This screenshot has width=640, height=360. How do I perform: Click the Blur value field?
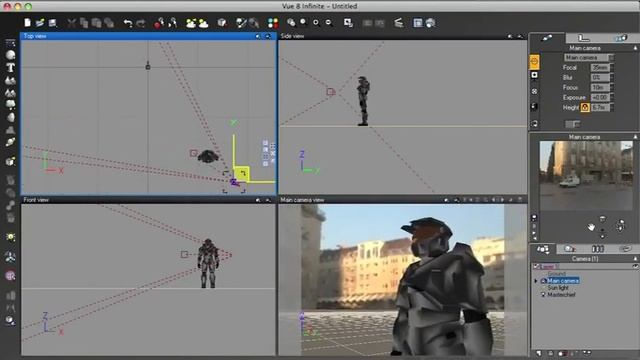pos(600,78)
